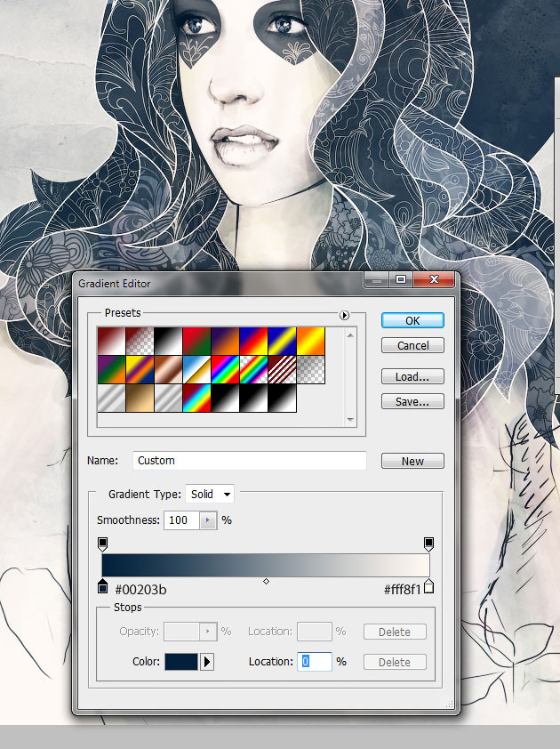Select the dark red to white gradient preset
560x749 pixels.
pyautogui.click(x=111, y=341)
